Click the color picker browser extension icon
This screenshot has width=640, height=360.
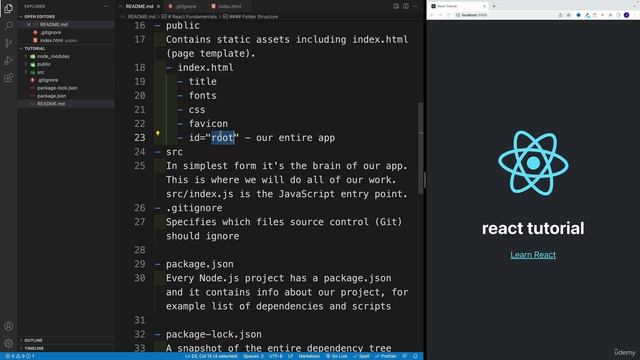[x=587, y=15]
